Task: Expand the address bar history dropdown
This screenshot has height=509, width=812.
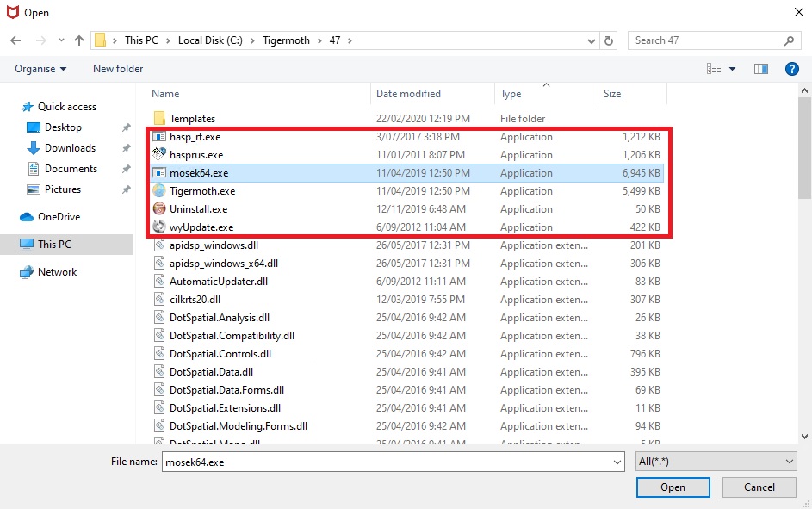Action: pyautogui.click(x=591, y=40)
